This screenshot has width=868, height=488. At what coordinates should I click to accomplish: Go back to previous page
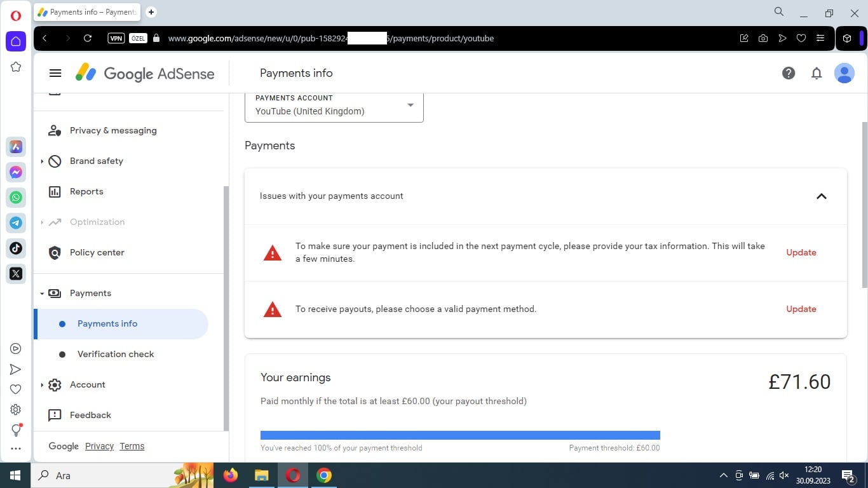(44, 38)
